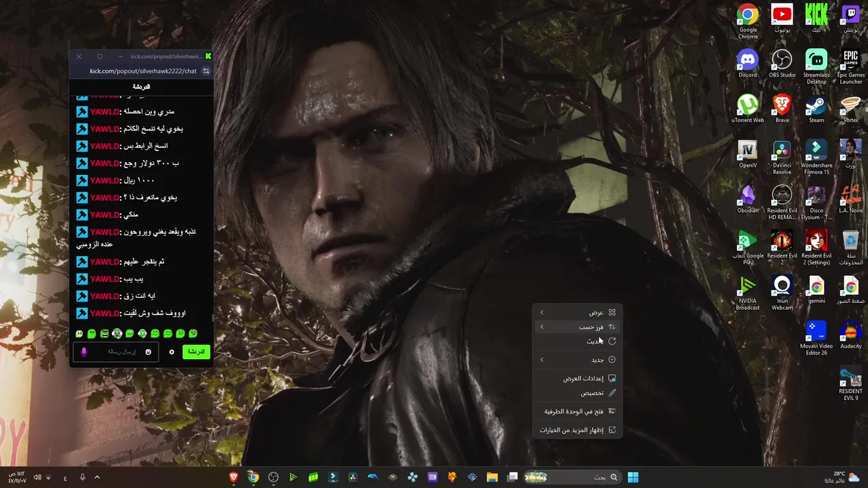Select the OpenIV desktop icon
The height and width of the screenshot is (488, 868).
click(748, 154)
